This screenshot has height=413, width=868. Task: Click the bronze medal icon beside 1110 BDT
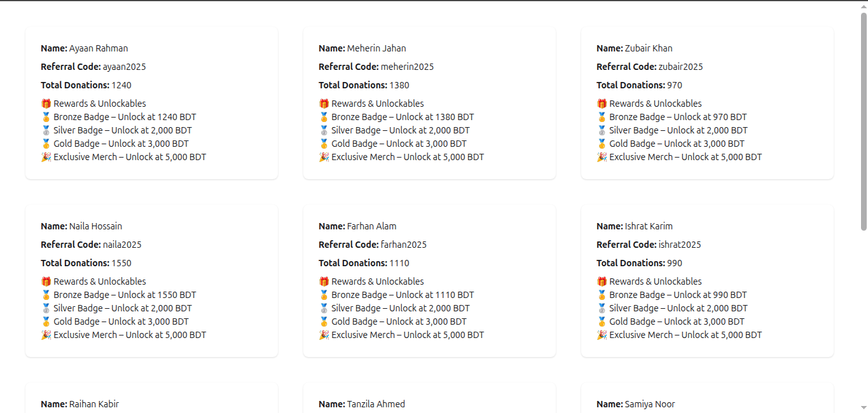pos(324,295)
